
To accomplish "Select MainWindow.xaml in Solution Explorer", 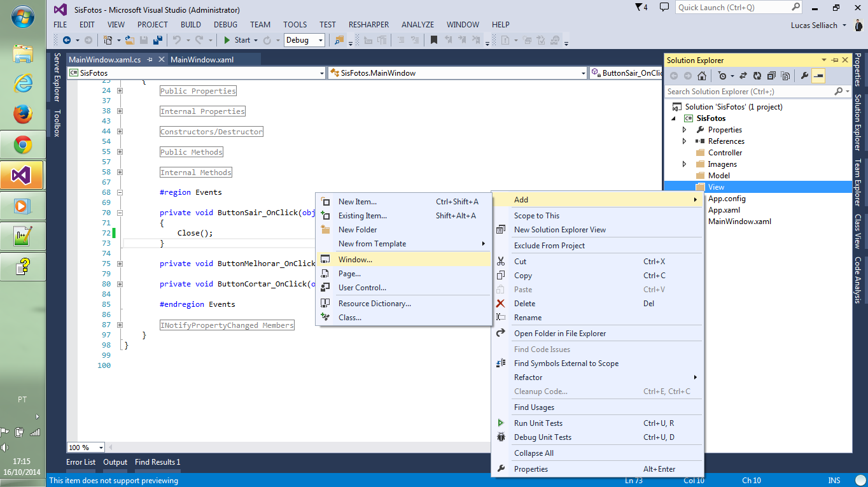I will 739,222.
